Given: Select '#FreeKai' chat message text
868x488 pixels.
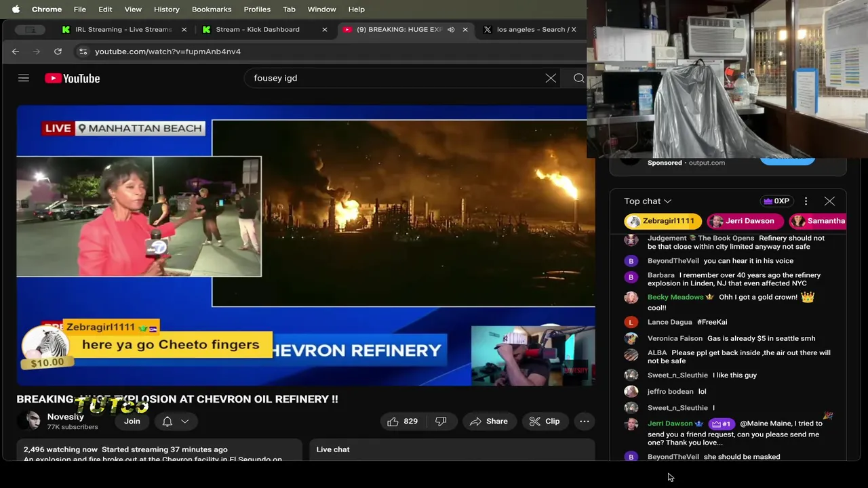Looking at the screenshot, I should [x=712, y=322].
